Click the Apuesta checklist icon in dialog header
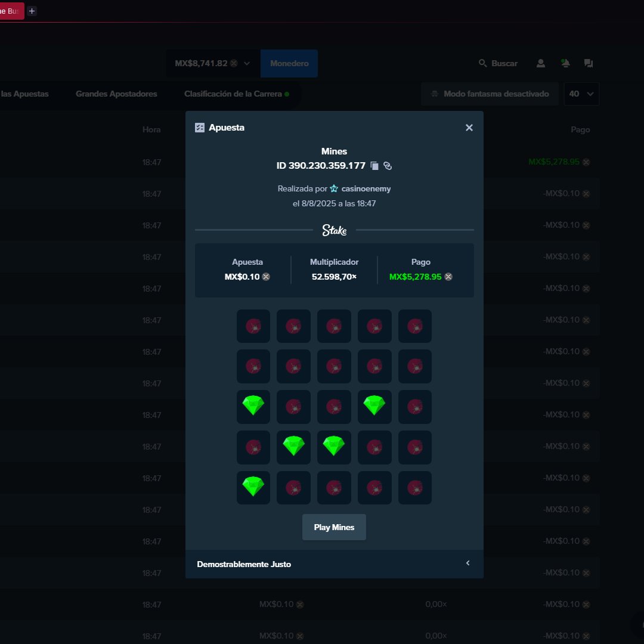Screen dimensions: 644x644 pyautogui.click(x=200, y=128)
